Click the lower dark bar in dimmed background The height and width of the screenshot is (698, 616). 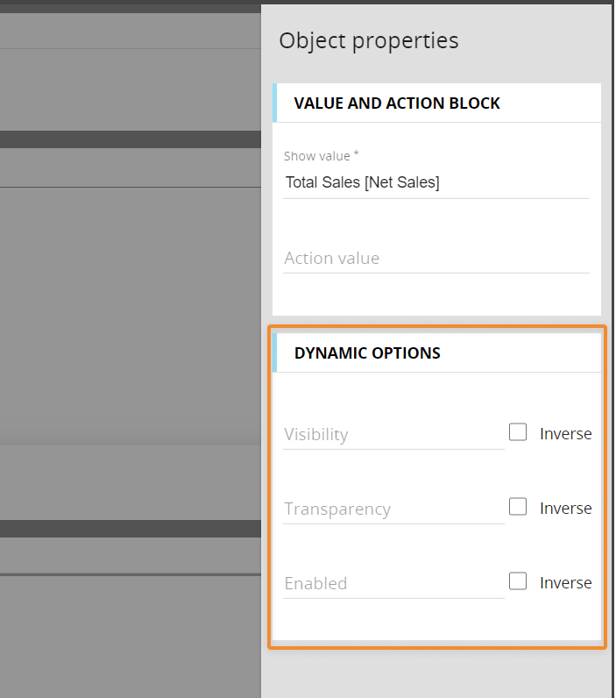click(131, 529)
